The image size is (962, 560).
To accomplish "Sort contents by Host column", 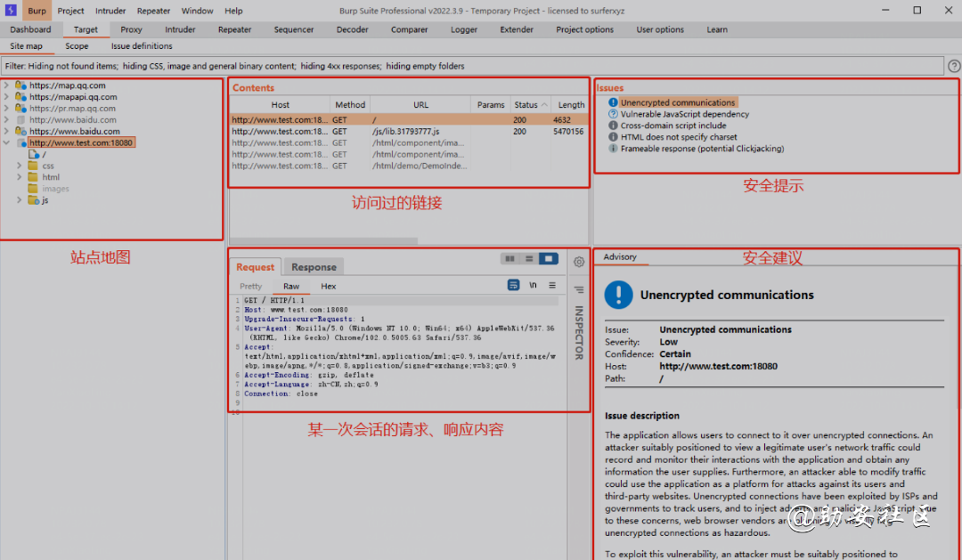I will 281,105.
